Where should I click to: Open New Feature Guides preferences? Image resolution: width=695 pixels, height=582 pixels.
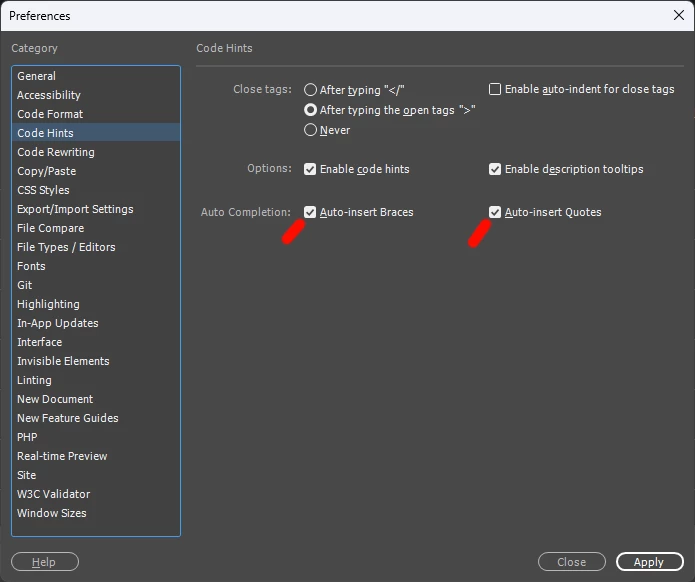(96, 418)
